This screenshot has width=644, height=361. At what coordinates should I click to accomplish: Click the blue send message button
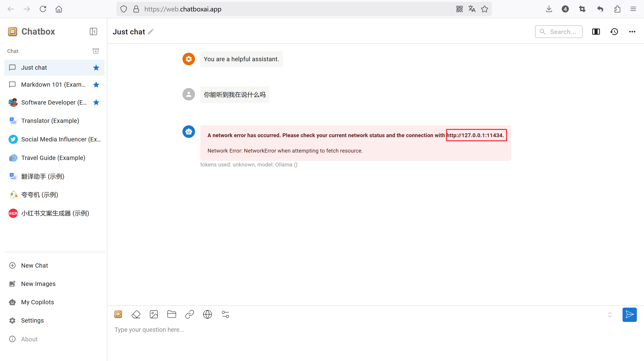629,314
